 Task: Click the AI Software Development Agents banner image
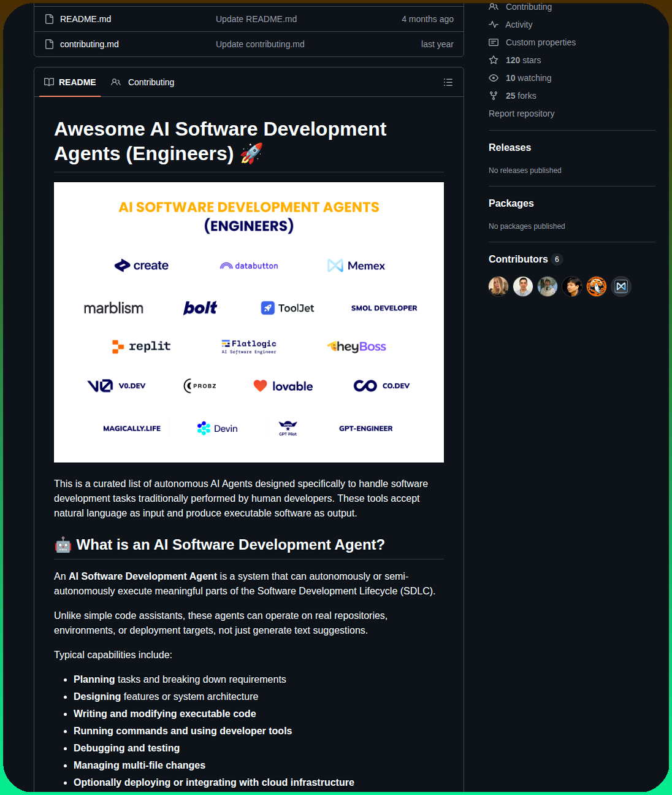(249, 322)
